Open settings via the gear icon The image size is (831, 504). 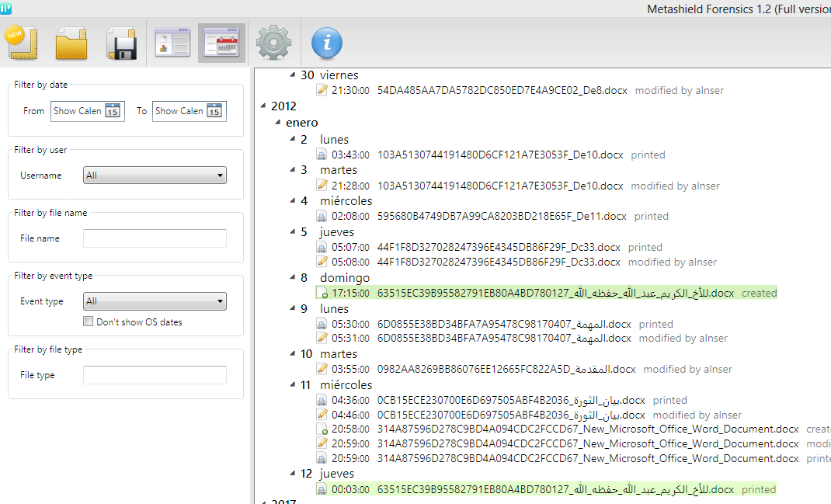(273, 43)
